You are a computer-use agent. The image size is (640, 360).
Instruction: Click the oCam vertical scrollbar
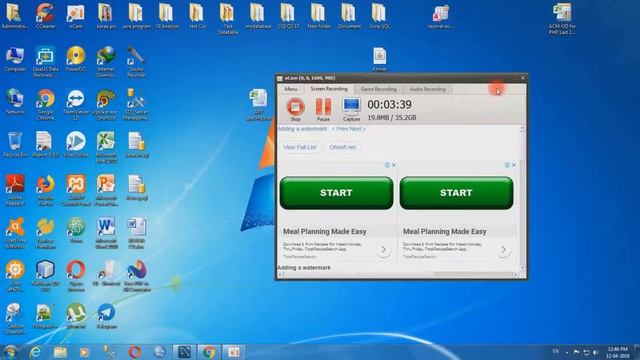tap(522, 198)
